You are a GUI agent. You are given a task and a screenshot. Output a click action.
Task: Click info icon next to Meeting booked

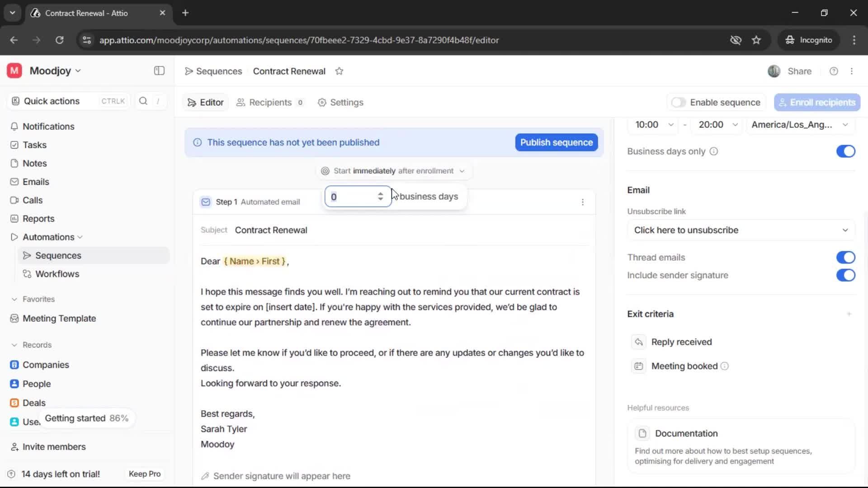(x=724, y=366)
